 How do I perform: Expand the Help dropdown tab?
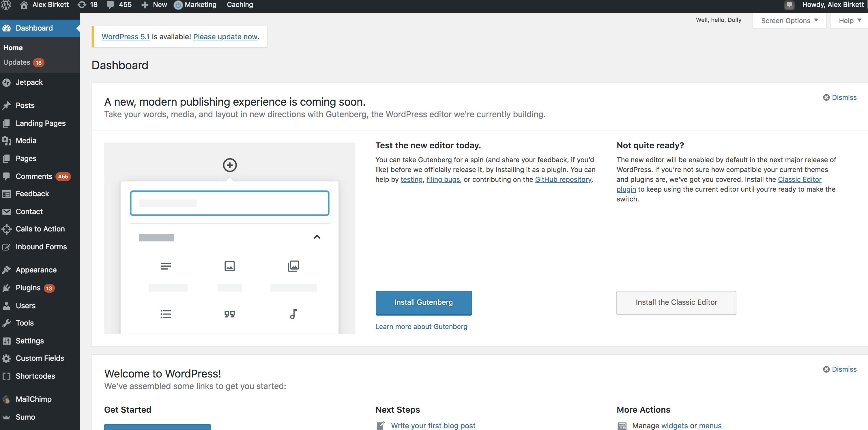tap(850, 20)
